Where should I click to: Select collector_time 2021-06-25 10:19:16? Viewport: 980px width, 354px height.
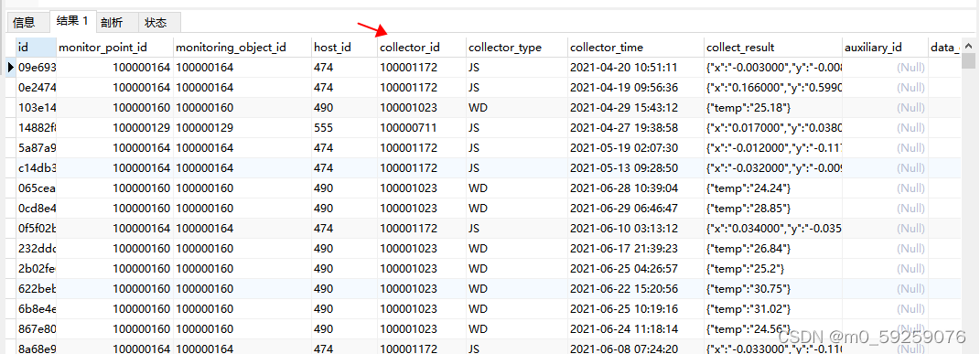click(636, 309)
